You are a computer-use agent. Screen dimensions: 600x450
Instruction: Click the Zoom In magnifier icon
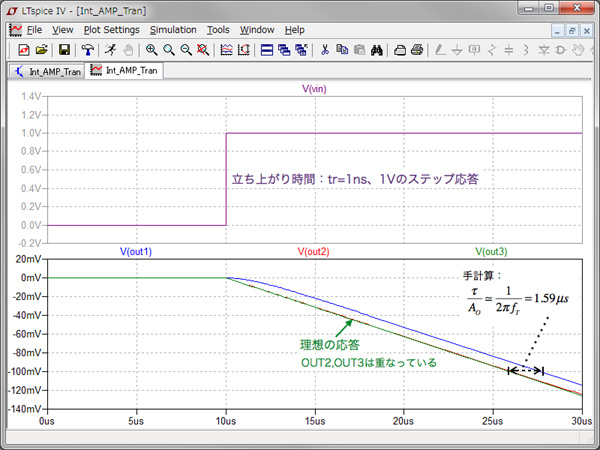coord(151,49)
